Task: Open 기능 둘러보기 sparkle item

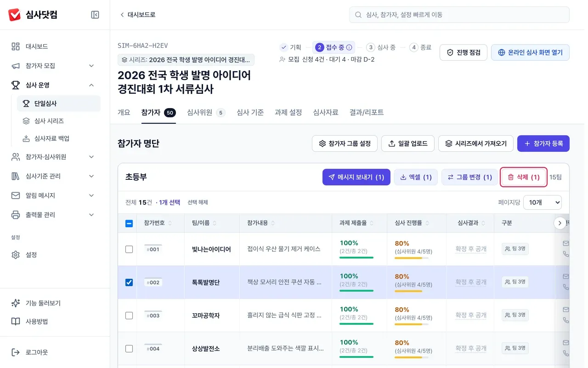Action: tap(55, 303)
